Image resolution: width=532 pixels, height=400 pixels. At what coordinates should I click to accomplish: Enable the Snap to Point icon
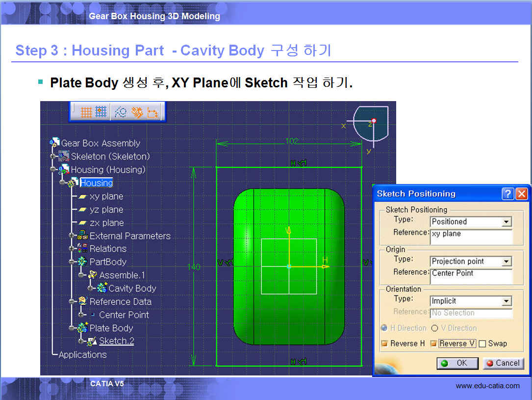(x=101, y=112)
